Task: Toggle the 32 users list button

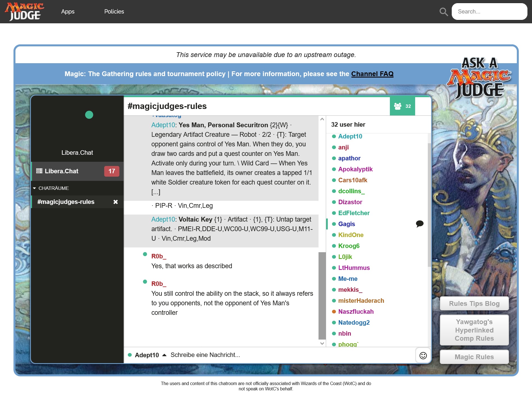Action: pyautogui.click(x=402, y=106)
